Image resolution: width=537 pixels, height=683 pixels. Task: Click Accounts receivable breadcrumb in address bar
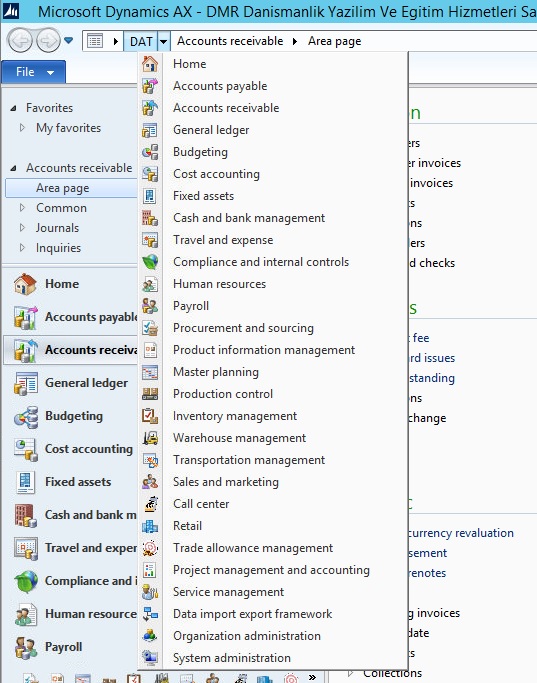230,41
